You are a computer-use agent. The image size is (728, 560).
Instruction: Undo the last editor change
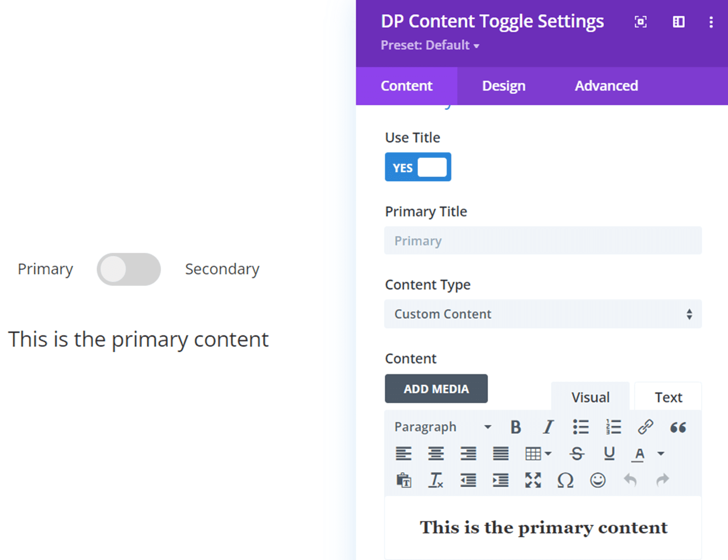630,480
